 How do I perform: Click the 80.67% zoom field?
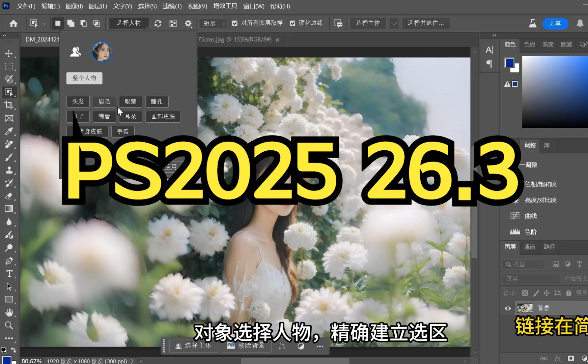coord(31,360)
